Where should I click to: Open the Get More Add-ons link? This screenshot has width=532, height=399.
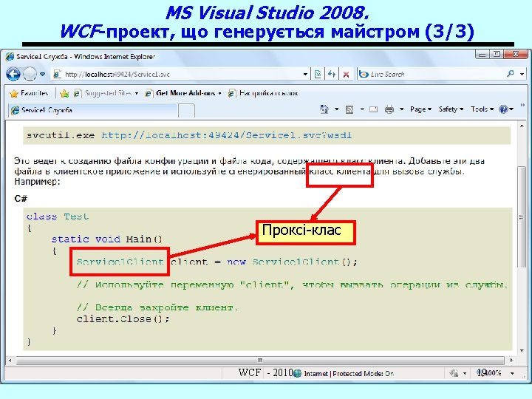[x=183, y=93]
